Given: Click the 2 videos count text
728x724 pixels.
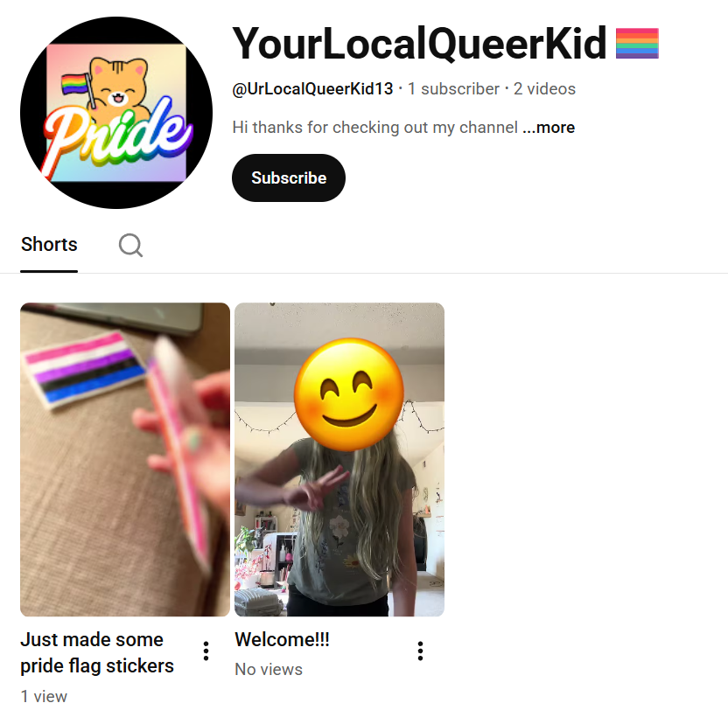Looking at the screenshot, I should (544, 88).
